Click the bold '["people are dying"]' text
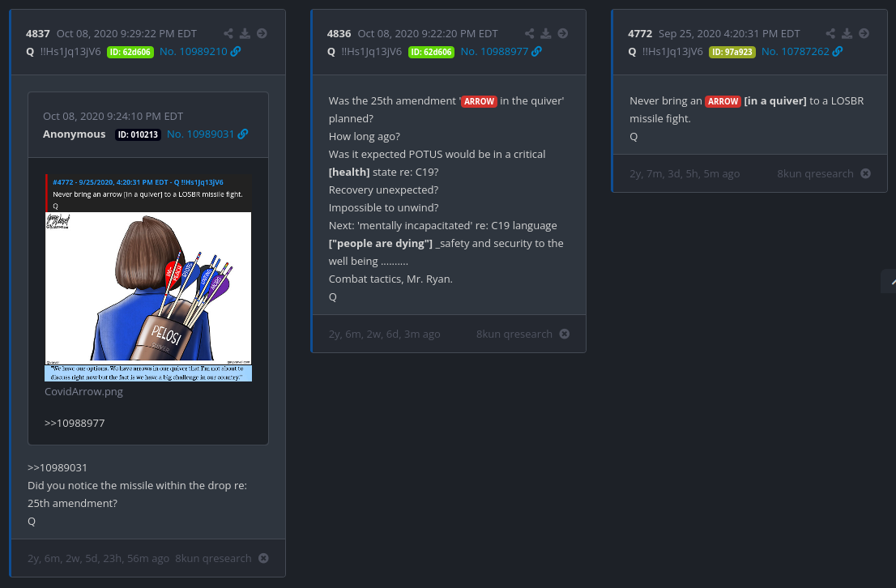This screenshot has width=896, height=588. [x=381, y=244]
